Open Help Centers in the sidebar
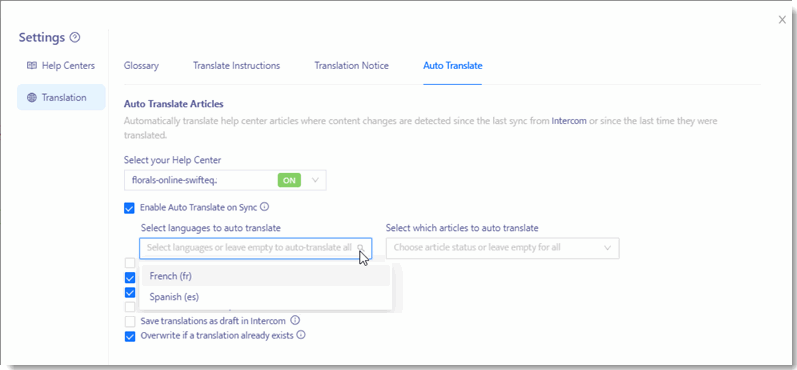 coord(61,66)
